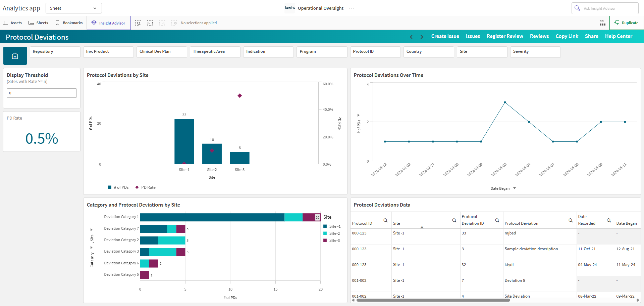Toggle the Assets panel
The width and height of the screenshot is (644, 306).
pyautogui.click(x=12, y=23)
